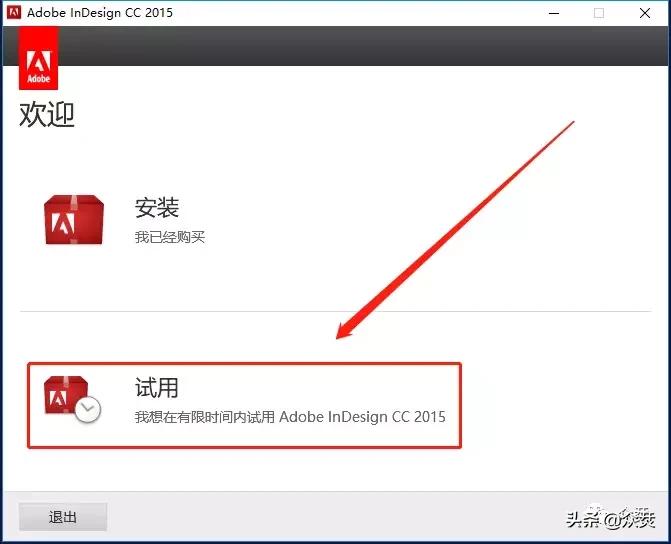Minimize the InDesign installer window

[x=554, y=13]
